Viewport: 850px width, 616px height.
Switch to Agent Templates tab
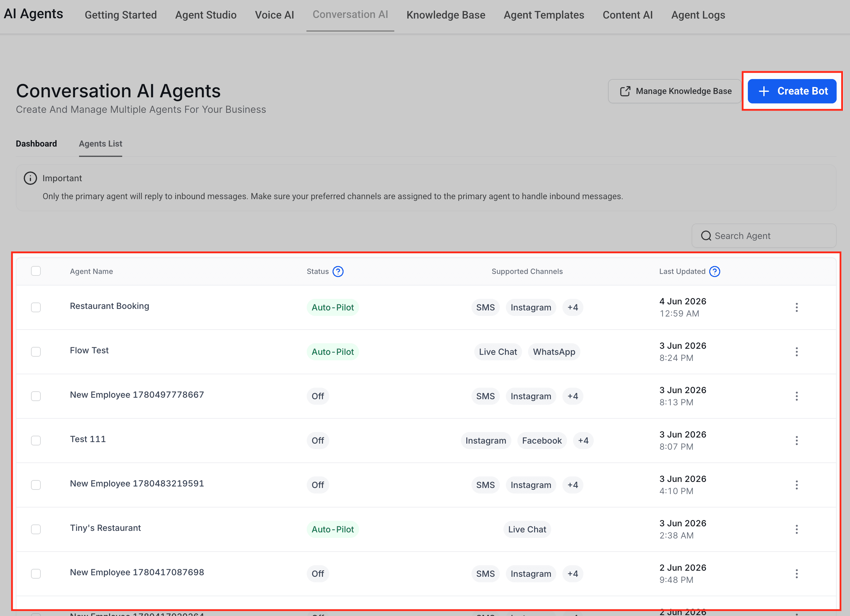click(544, 15)
